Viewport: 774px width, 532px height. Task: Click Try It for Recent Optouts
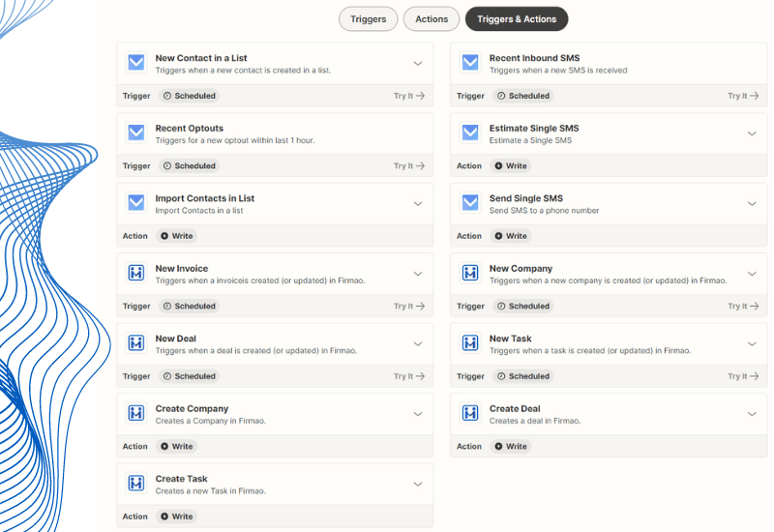tap(408, 166)
